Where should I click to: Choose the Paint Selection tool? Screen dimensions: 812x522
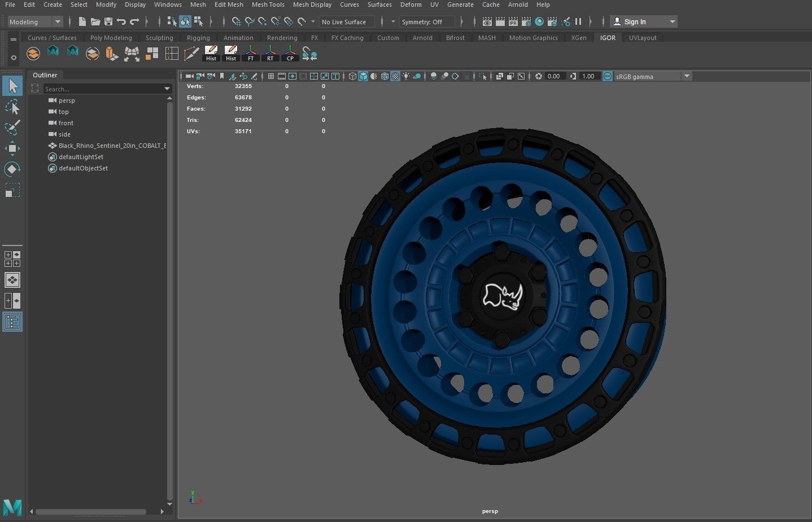point(12,128)
